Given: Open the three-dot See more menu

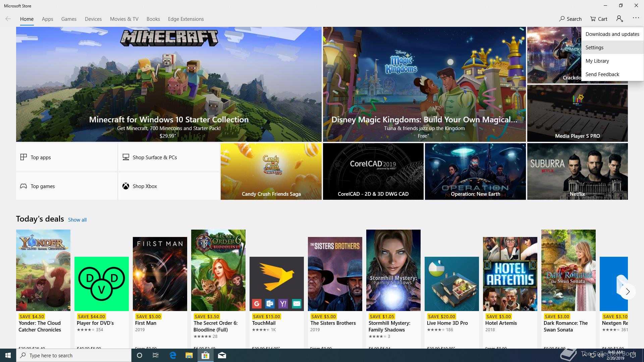Looking at the screenshot, I should point(636,18).
